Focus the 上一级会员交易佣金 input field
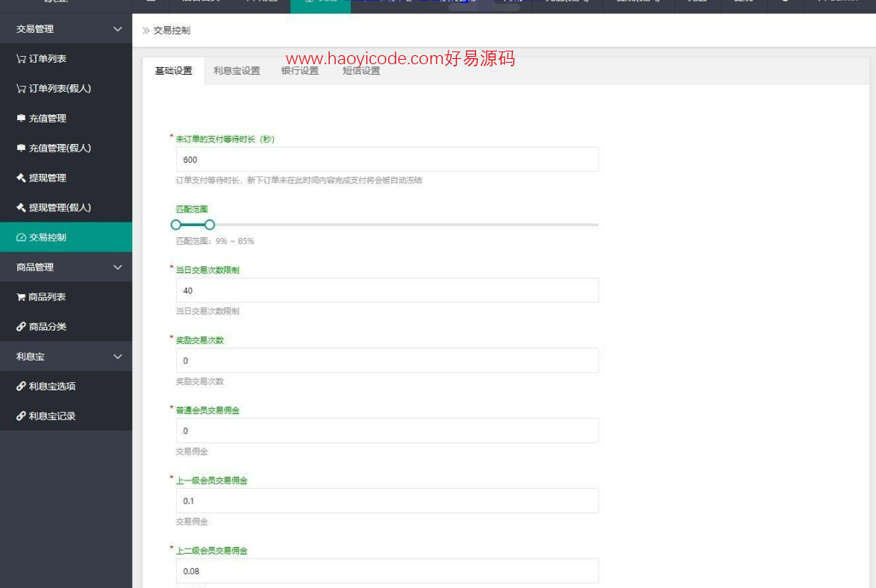 click(x=387, y=501)
